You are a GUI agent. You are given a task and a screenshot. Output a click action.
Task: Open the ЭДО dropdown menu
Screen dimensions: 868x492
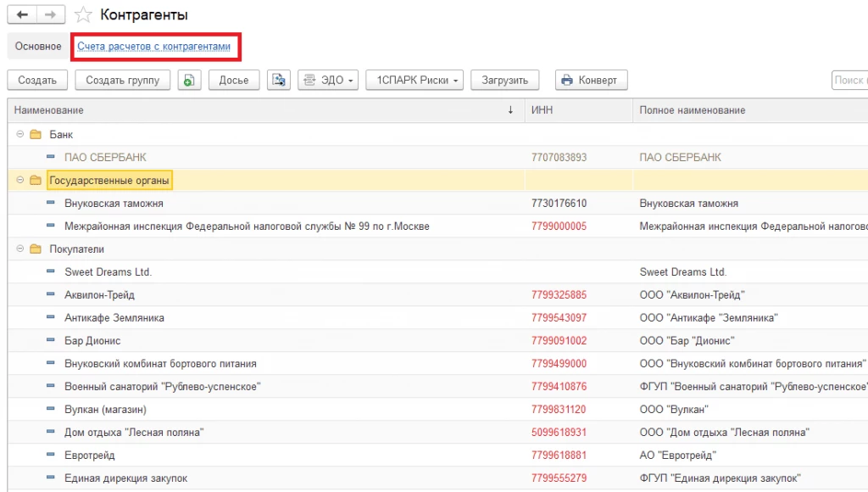pyautogui.click(x=328, y=81)
